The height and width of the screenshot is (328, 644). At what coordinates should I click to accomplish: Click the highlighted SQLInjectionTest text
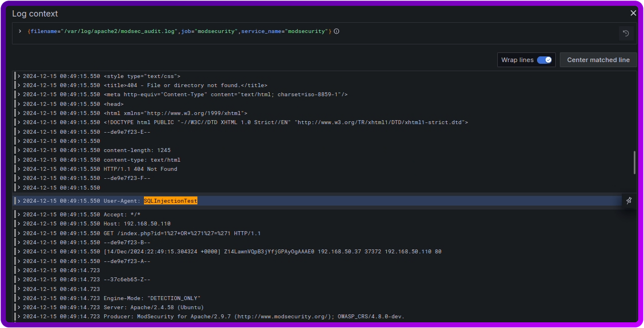(x=171, y=200)
